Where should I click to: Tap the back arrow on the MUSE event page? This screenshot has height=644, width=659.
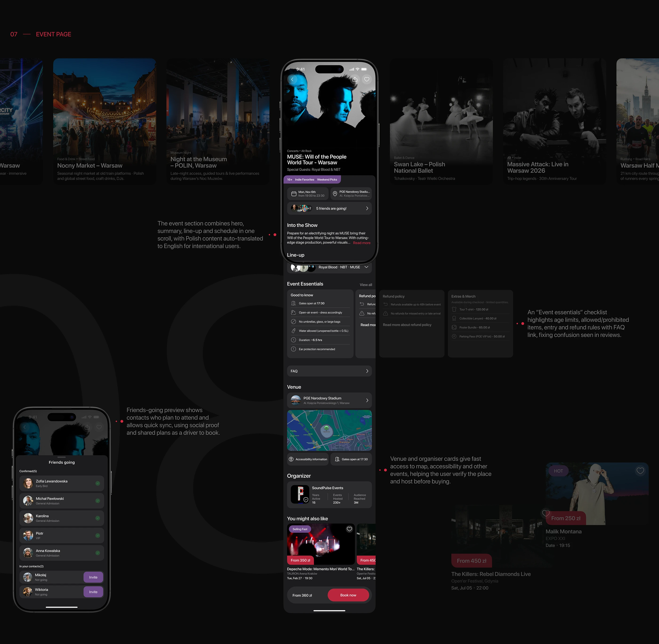tap(292, 80)
